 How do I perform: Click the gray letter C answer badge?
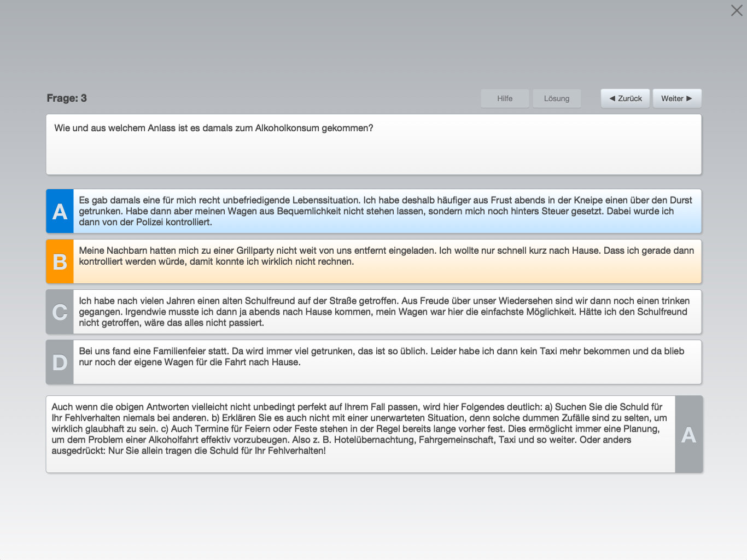[60, 312]
